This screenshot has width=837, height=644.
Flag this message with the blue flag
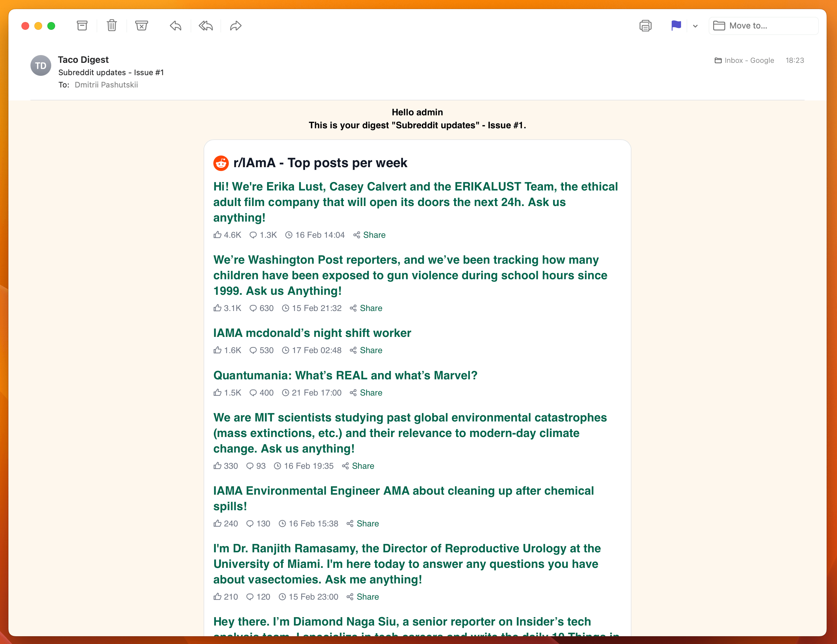pos(676,26)
